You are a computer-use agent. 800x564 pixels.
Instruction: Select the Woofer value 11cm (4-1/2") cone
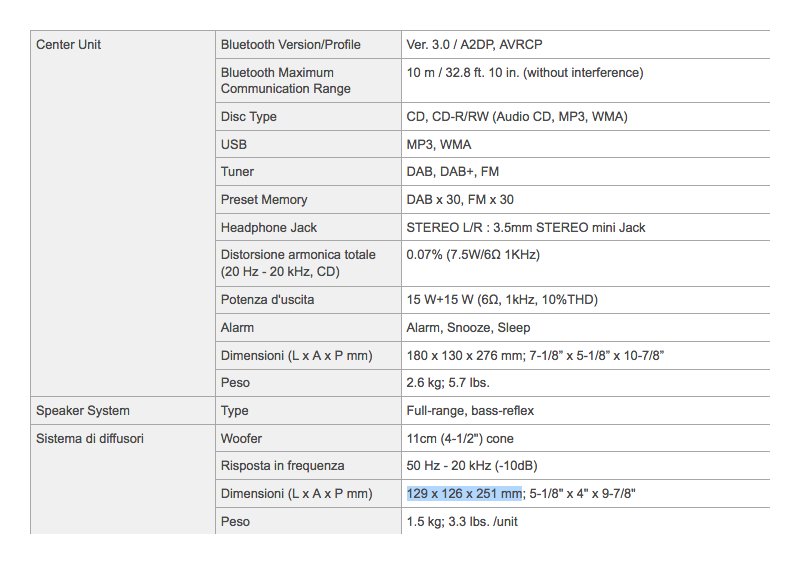(x=460, y=439)
